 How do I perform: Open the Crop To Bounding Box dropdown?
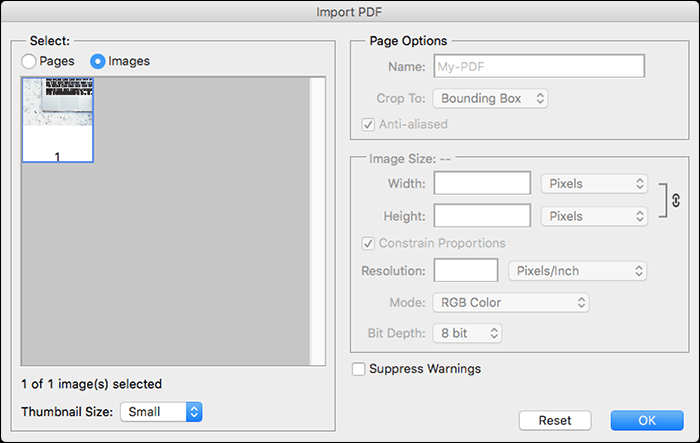click(491, 98)
